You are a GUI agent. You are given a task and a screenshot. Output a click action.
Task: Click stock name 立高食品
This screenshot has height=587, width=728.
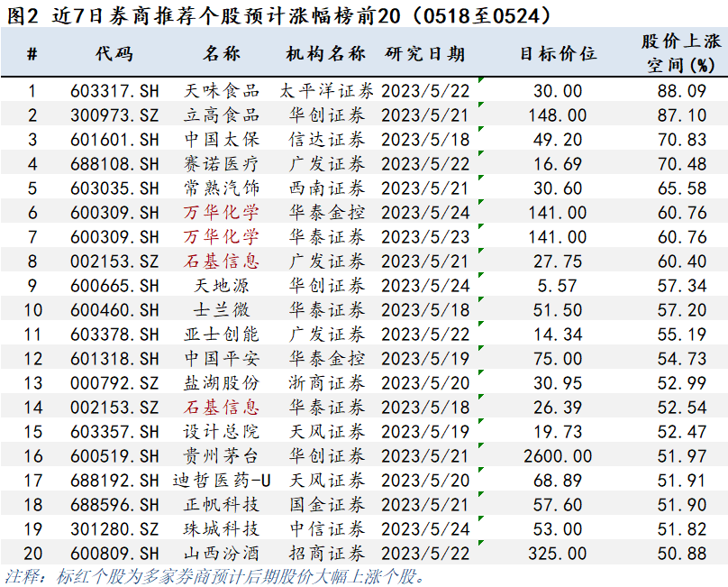tap(222, 115)
